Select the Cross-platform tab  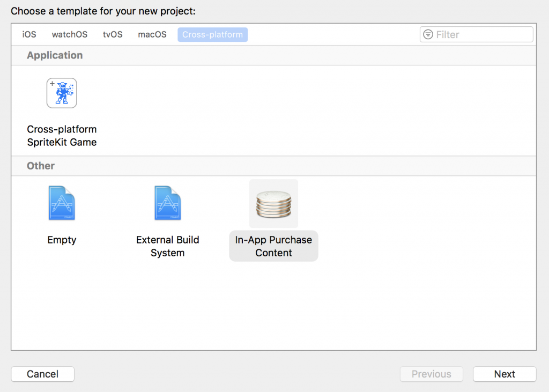click(212, 34)
